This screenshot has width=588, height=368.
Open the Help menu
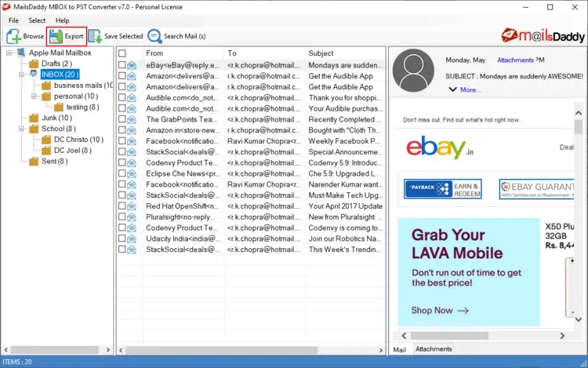coord(62,20)
